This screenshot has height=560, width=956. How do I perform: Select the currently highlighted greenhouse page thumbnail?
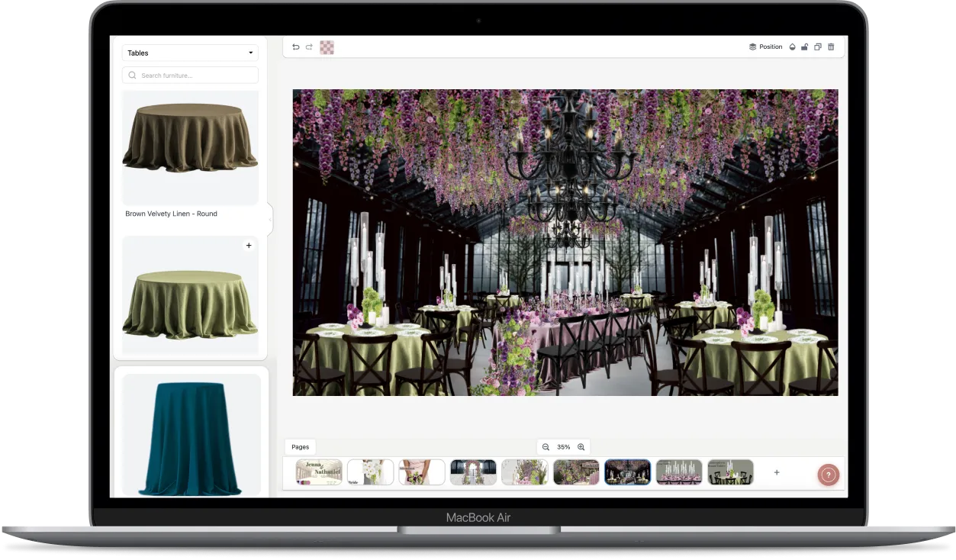click(628, 472)
